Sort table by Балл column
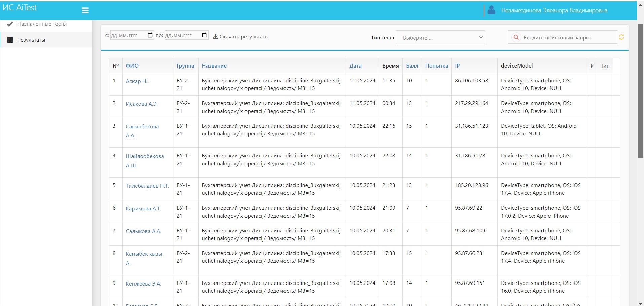644x306 pixels. pos(412,66)
